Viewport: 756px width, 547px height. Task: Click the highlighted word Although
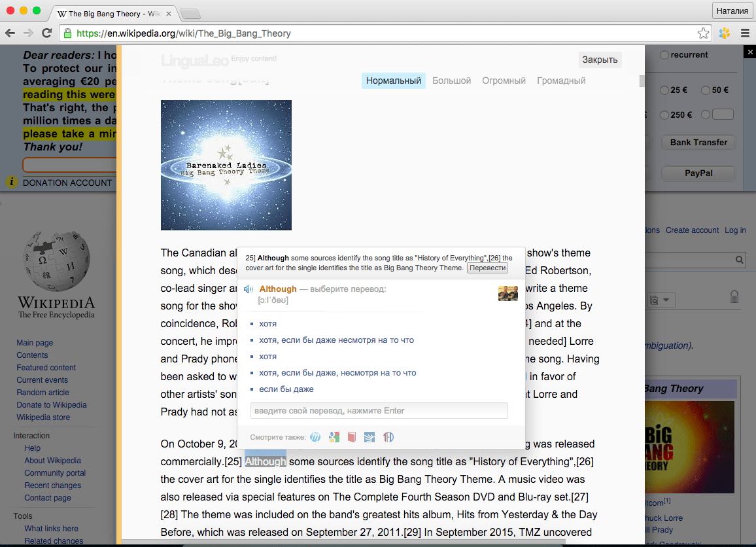click(x=265, y=462)
